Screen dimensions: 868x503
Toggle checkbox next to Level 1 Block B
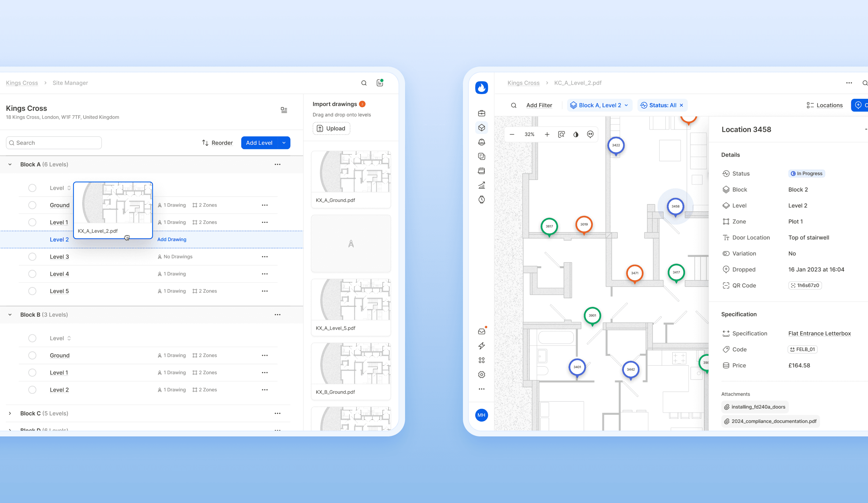pyautogui.click(x=32, y=372)
